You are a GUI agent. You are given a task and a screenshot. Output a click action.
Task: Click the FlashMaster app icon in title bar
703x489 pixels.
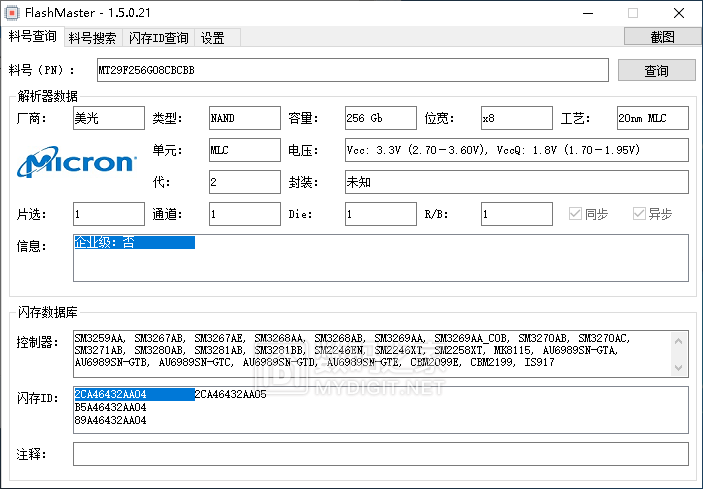[x=12, y=13]
